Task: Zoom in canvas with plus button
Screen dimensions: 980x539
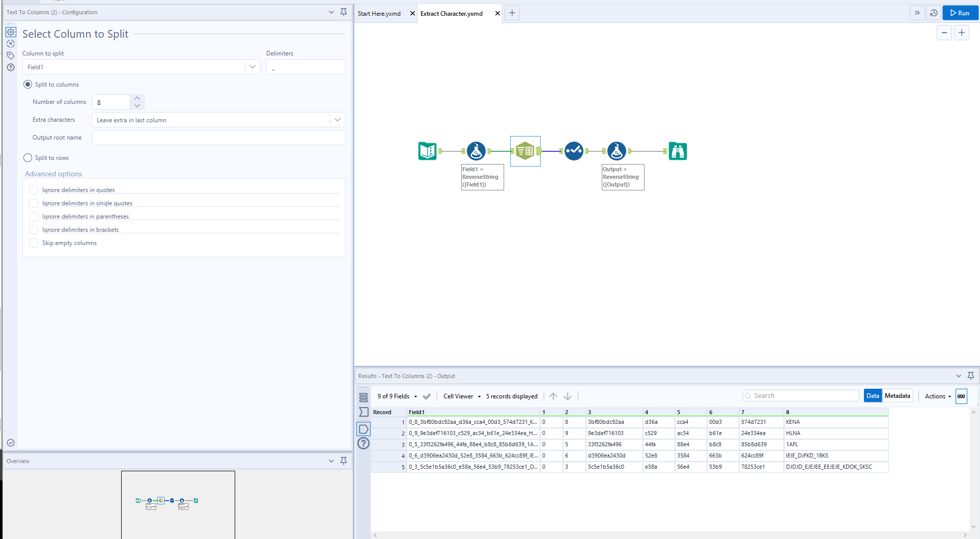Action: click(x=962, y=33)
